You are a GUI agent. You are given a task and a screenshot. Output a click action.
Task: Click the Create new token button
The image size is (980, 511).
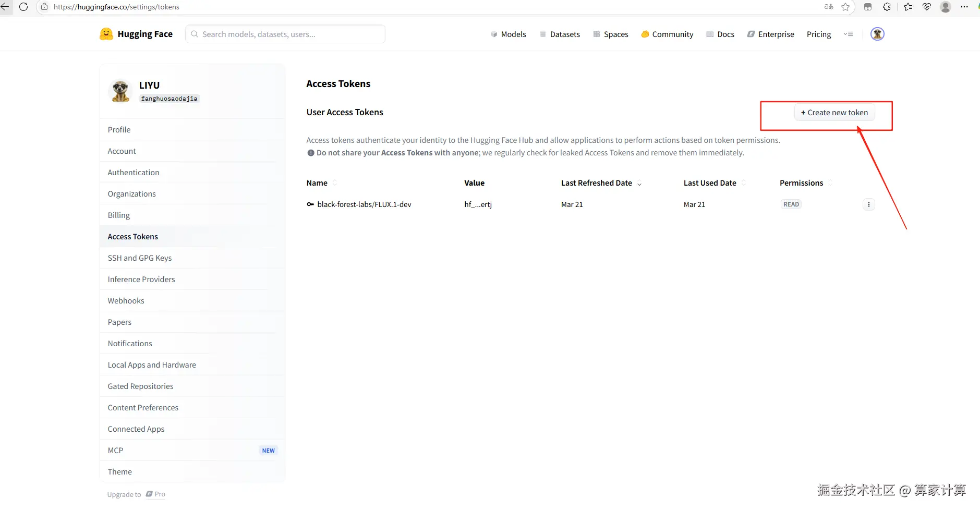[x=834, y=113]
